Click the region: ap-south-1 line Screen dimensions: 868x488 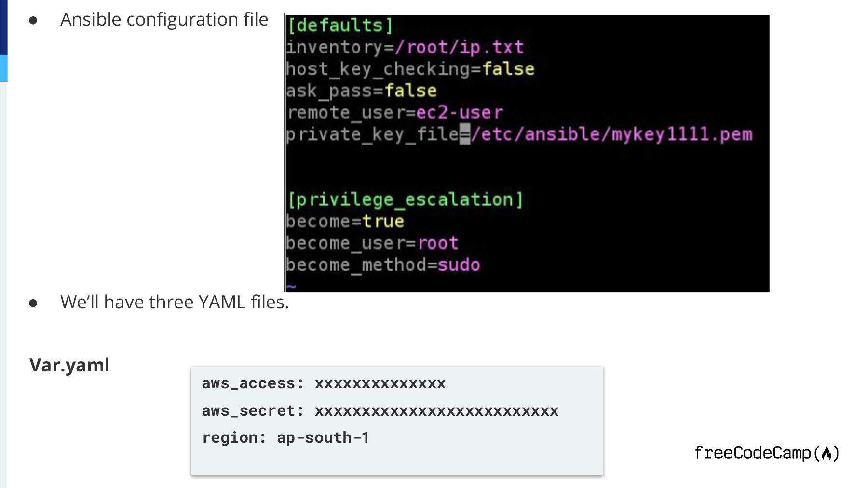click(286, 438)
